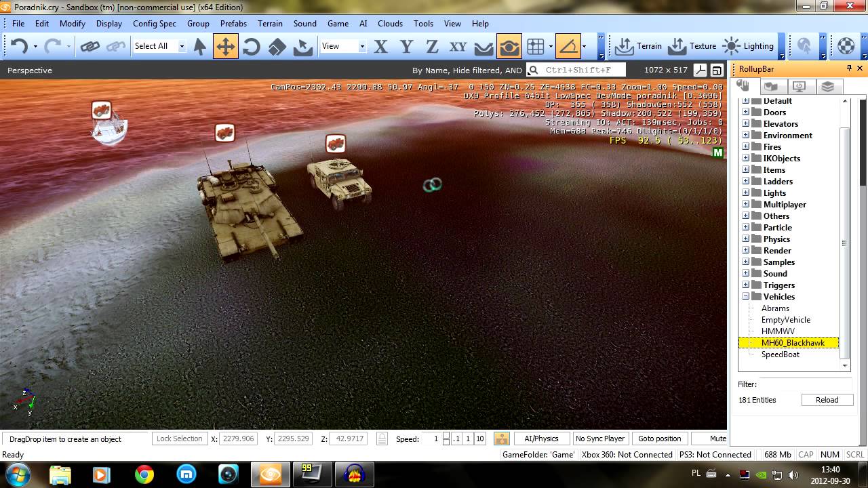Select the SpeedBoat entity

coord(780,354)
